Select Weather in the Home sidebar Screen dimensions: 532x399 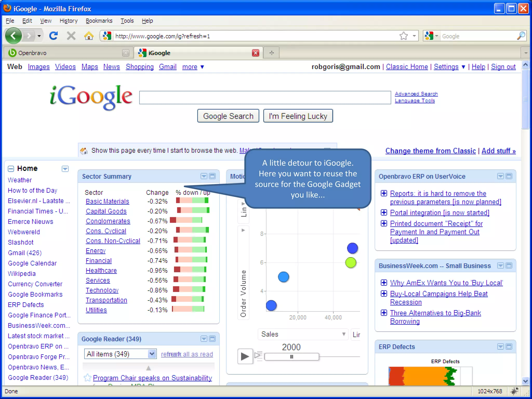(x=20, y=180)
